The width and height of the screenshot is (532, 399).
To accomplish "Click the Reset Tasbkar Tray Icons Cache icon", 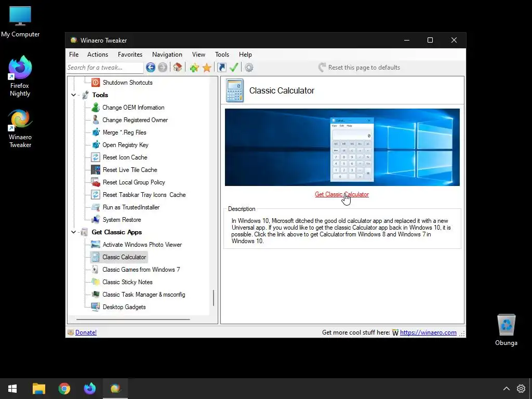I will (96, 195).
